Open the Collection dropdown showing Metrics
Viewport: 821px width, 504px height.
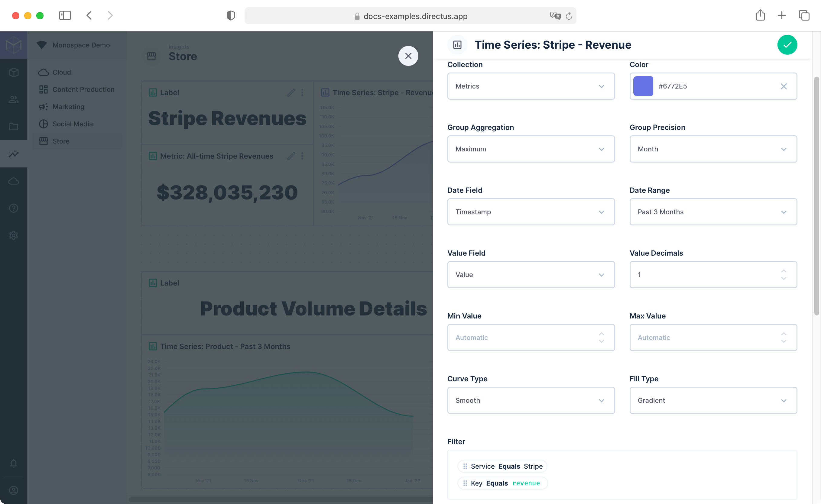[531, 86]
